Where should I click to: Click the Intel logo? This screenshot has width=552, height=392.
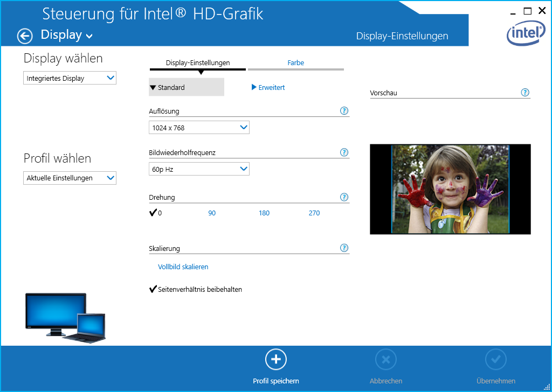click(x=526, y=33)
